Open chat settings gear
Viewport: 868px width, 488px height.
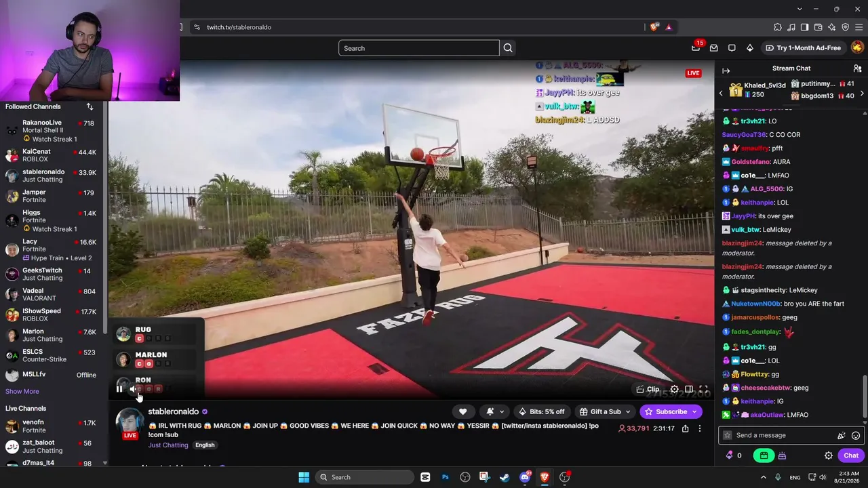[x=829, y=455]
